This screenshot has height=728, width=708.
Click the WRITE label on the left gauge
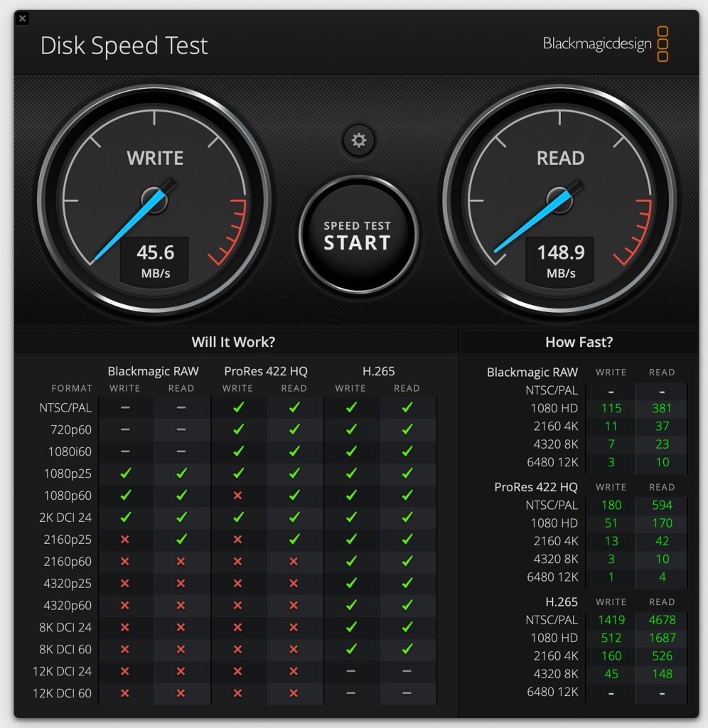coord(155,159)
